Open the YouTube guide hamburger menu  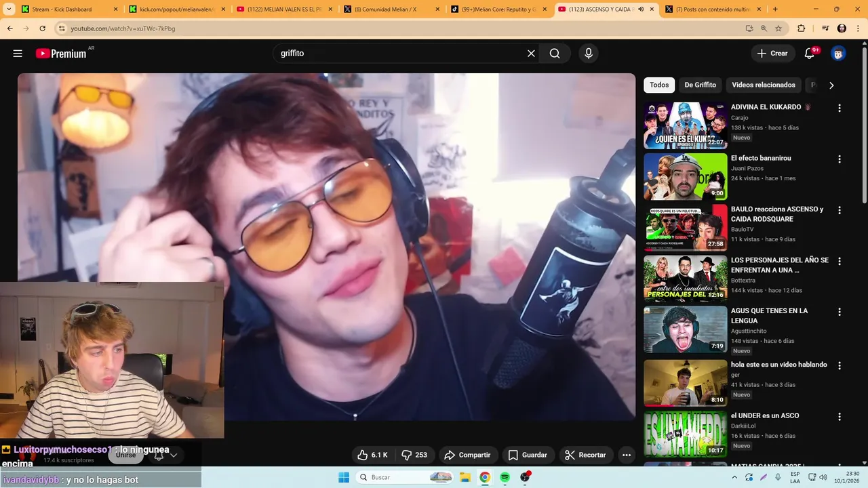[x=18, y=54]
